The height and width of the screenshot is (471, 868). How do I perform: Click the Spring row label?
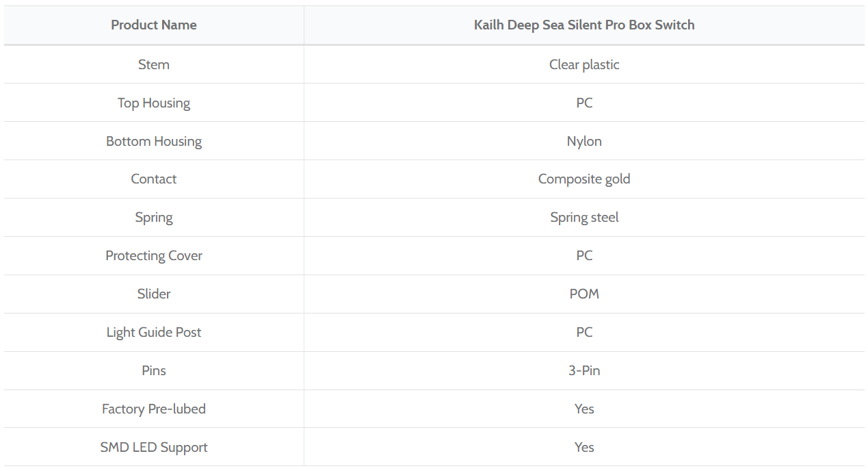coord(154,217)
